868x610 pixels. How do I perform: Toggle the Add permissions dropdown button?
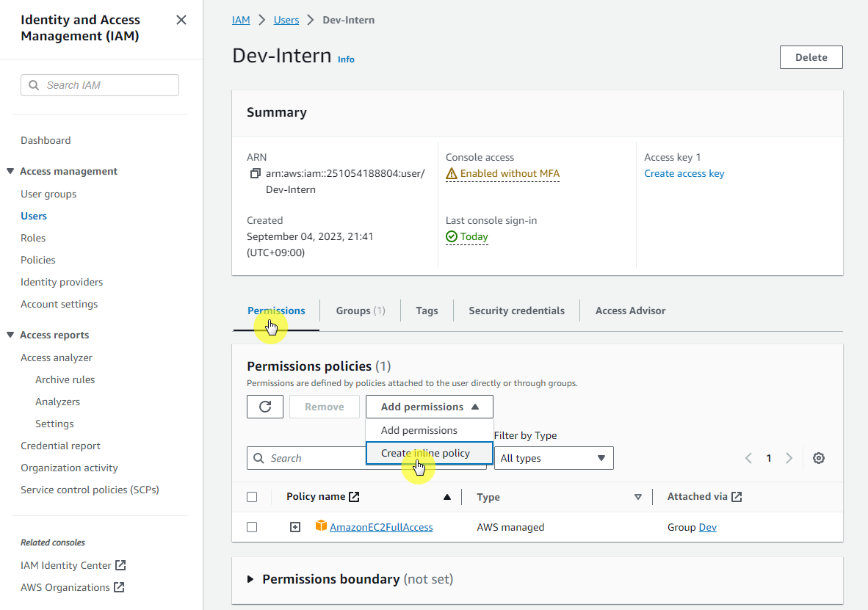click(430, 407)
